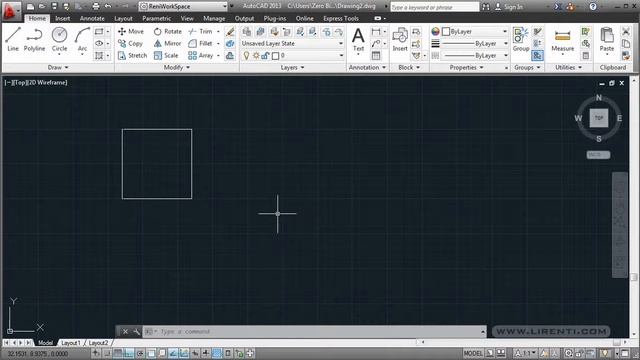
Task: Open the 1:1 annotation scale dropdown
Action: pos(526,353)
